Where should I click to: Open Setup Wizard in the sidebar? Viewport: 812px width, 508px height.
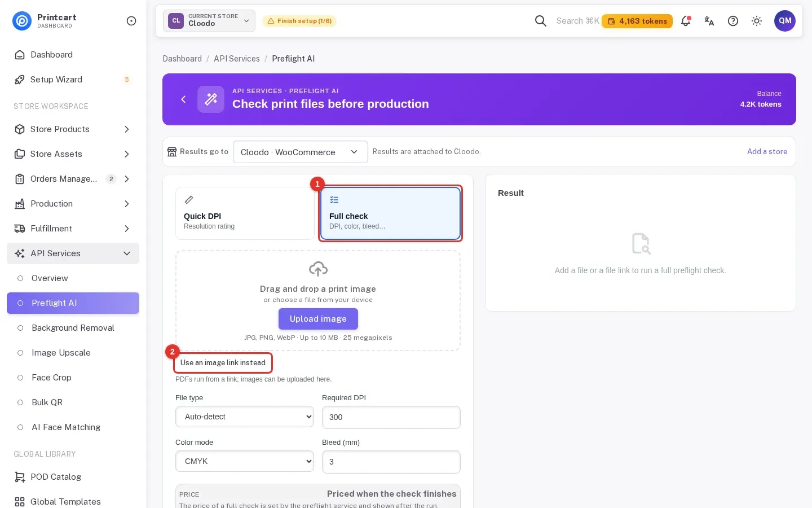73,80
